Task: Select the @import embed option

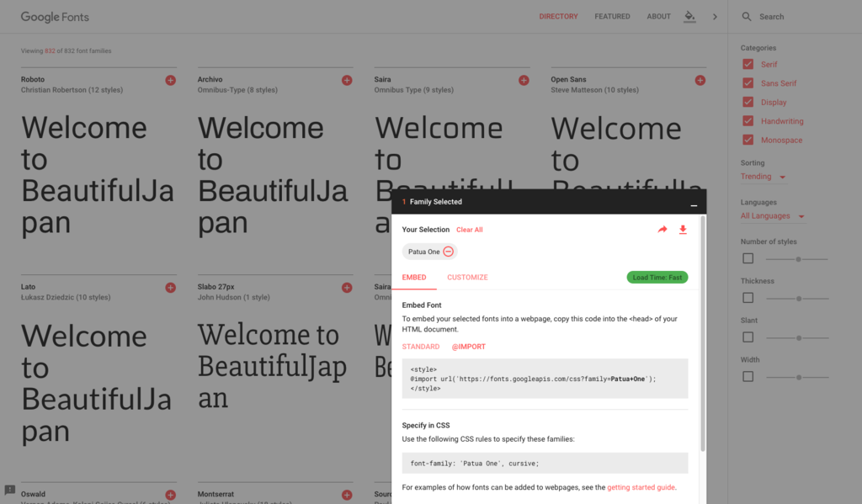Action: tap(468, 347)
